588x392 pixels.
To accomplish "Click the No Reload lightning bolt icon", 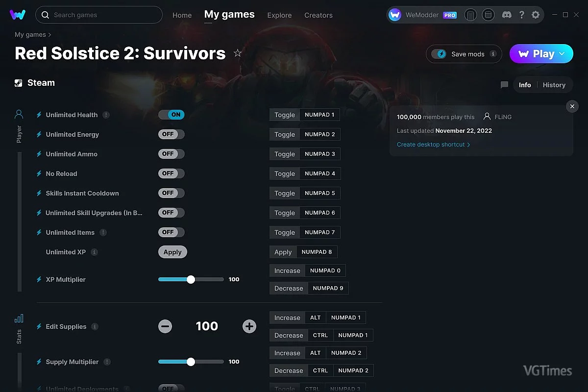I will [x=39, y=173].
